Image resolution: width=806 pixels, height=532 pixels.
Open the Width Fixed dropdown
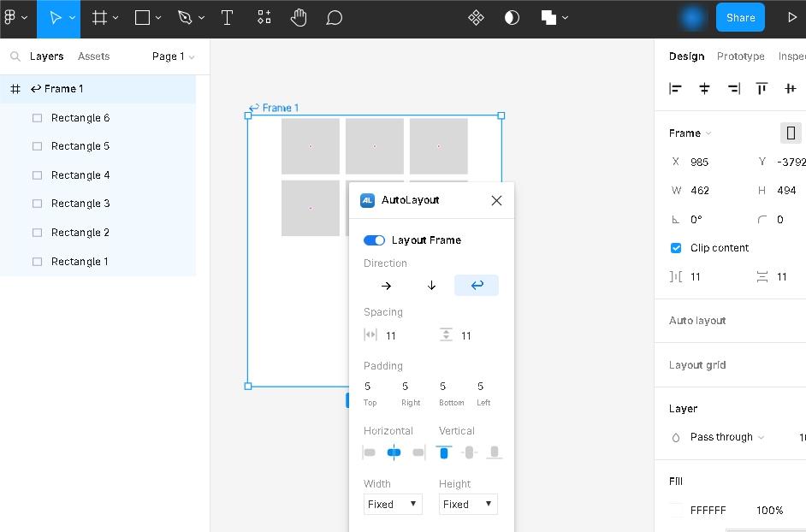click(393, 505)
